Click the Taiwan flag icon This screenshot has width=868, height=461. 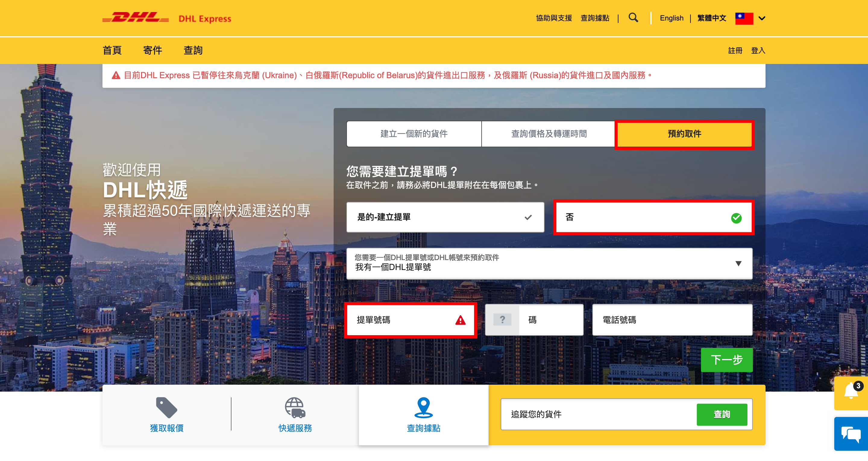coord(744,18)
